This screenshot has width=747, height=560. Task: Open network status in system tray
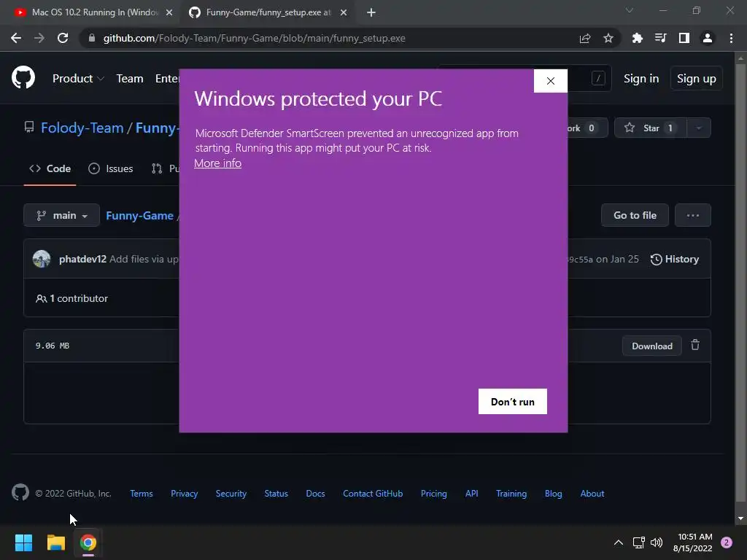tap(638, 542)
